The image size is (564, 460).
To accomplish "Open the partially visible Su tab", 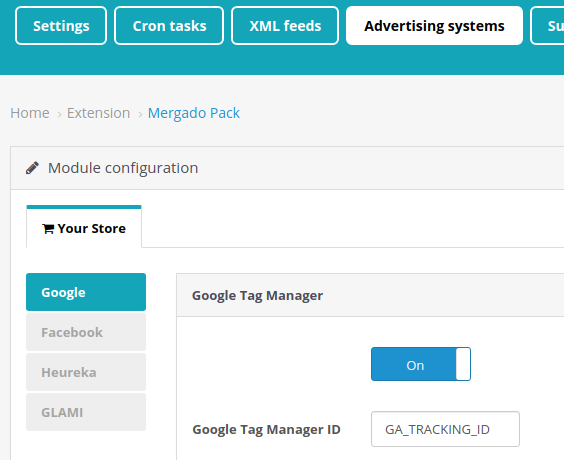I will [547, 26].
